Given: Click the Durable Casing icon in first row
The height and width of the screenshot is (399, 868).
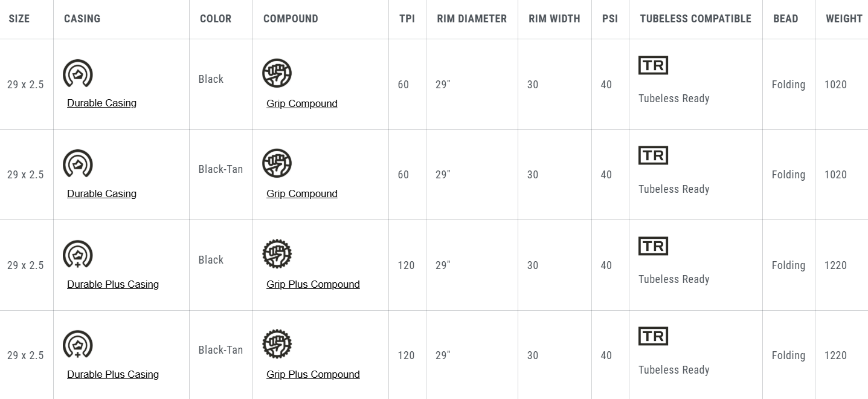Looking at the screenshot, I should click(x=78, y=74).
